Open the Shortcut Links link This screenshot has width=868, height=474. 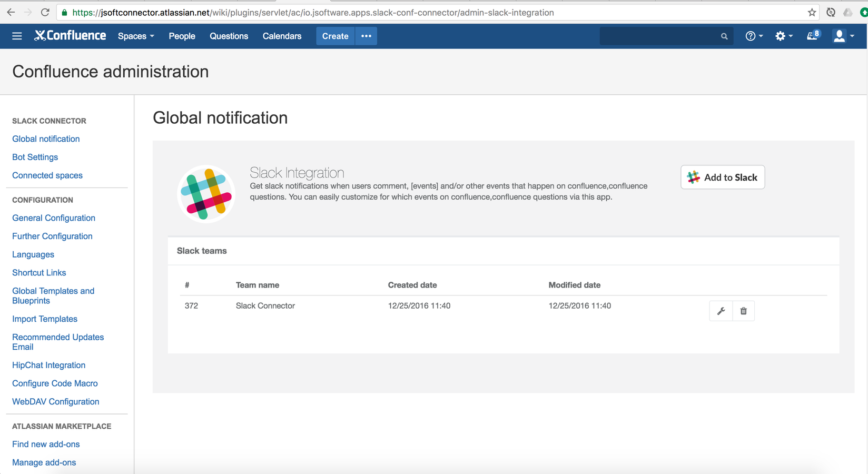pos(39,272)
